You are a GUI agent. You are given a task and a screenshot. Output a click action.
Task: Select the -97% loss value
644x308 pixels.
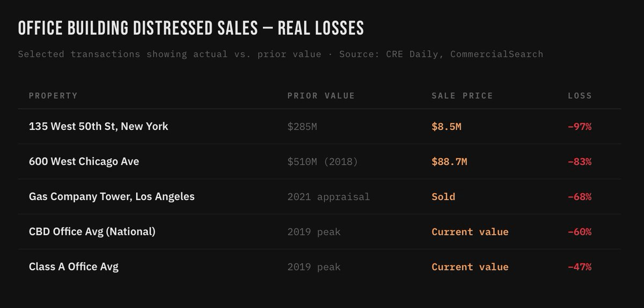[580, 127]
